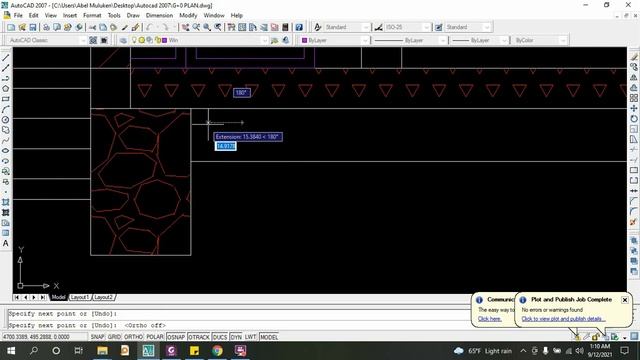Click the Open file icon
The height and width of the screenshot is (360, 640).
[22, 27]
